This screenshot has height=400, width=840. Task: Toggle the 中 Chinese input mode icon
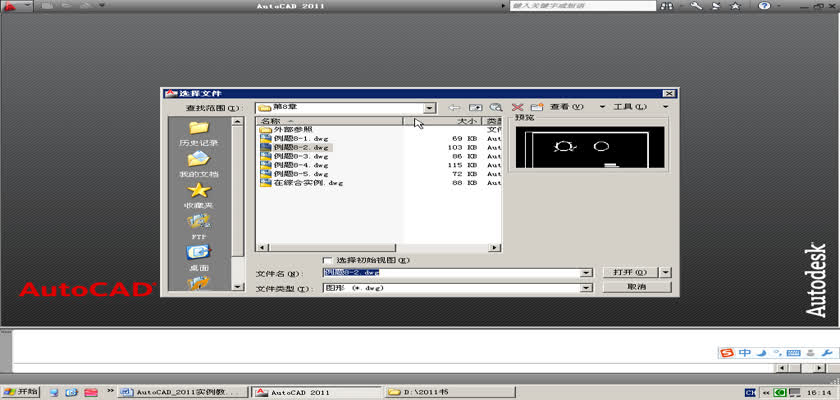point(745,352)
